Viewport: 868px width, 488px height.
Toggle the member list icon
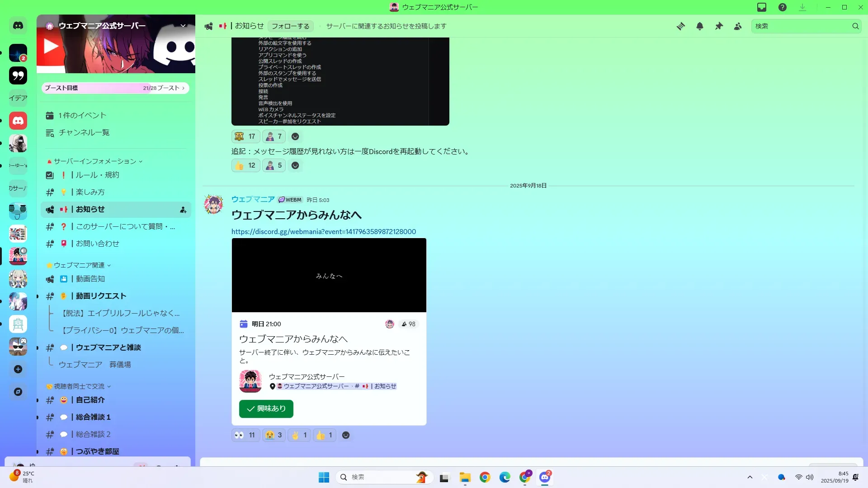[738, 26]
